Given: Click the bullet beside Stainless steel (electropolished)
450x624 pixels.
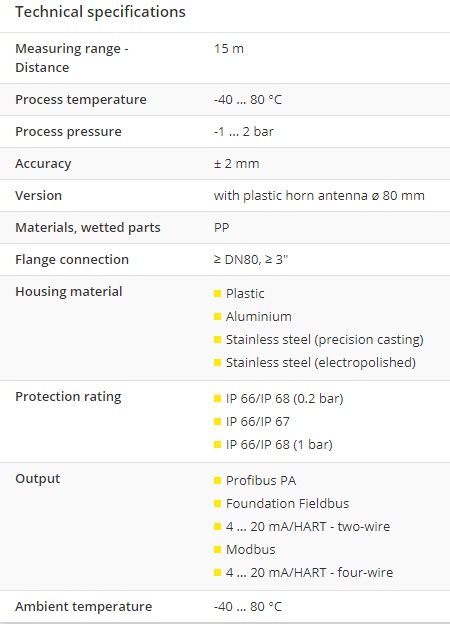Looking at the screenshot, I should pyautogui.click(x=217, y=363).
